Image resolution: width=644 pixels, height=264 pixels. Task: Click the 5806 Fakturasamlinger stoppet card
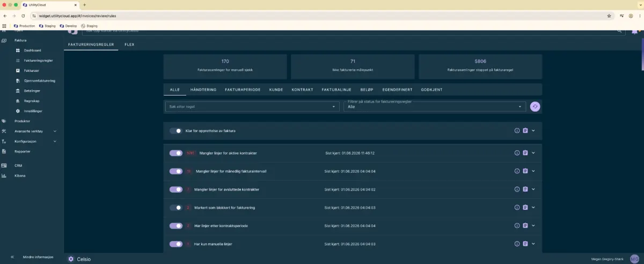[x=480, y=67]
